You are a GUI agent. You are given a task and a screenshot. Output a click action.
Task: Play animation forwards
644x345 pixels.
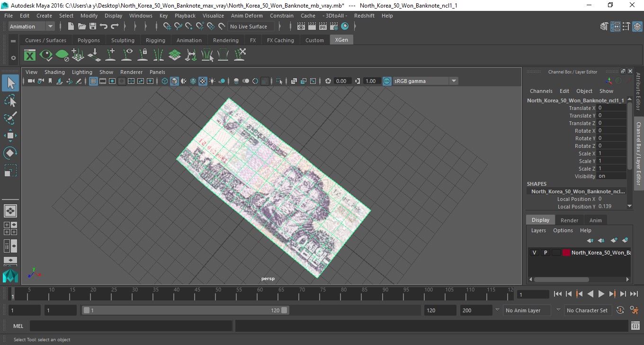coord(601,294)
